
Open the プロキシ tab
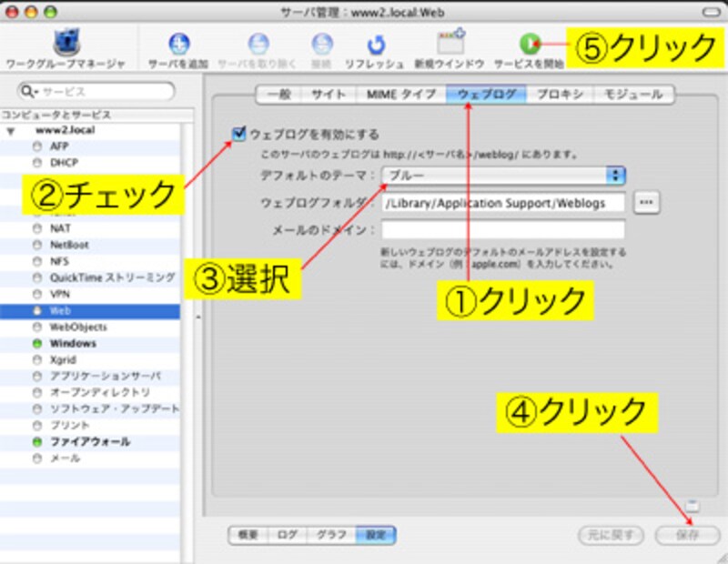[559, 94]
